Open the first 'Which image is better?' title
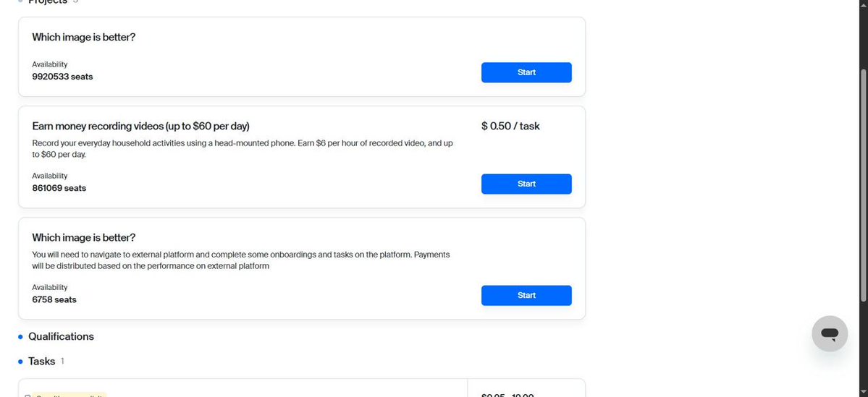The width and height of the screenshot is (868, 397). pyautogui.click(x=83, y=38)
